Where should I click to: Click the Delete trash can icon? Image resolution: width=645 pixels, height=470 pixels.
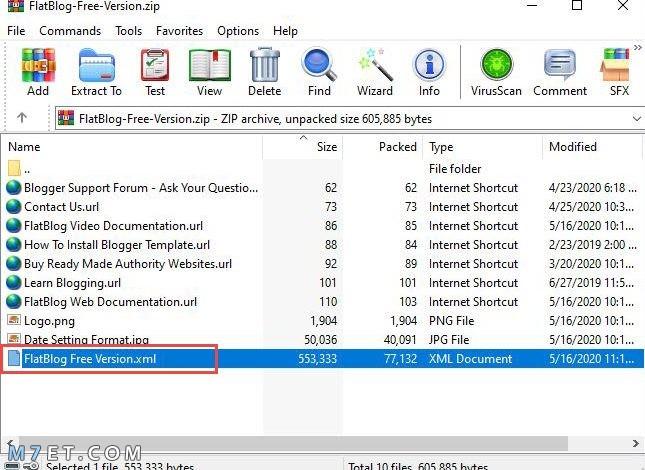pyautogui.click(x=264, y=72)
